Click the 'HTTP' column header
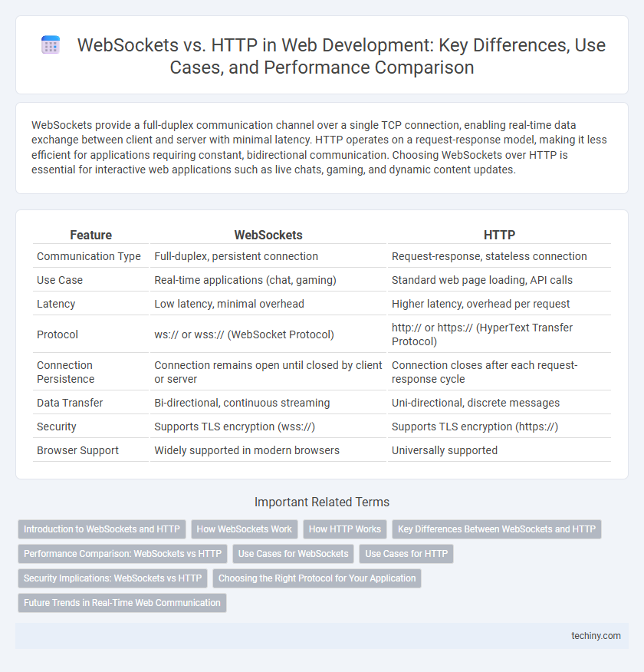The height and width of the screenshot is (672, 644). coord(499,235)
